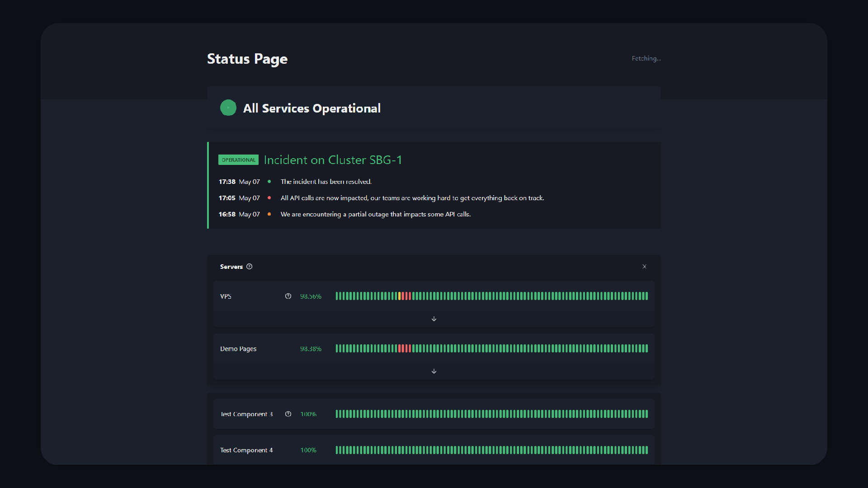
Task: Click the Test Component 4 name
Action: pyautogui.click(x=246, y=450)
